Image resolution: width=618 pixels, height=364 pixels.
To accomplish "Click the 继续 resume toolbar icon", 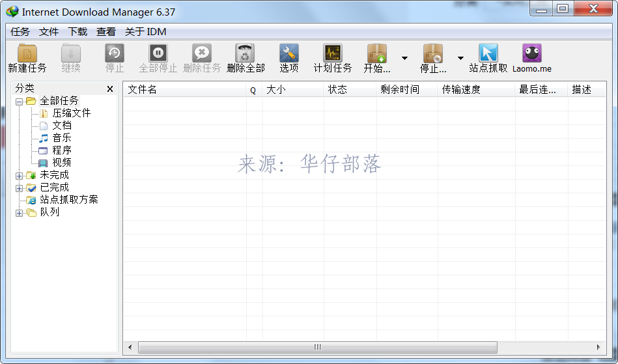I will pos(71,53).
